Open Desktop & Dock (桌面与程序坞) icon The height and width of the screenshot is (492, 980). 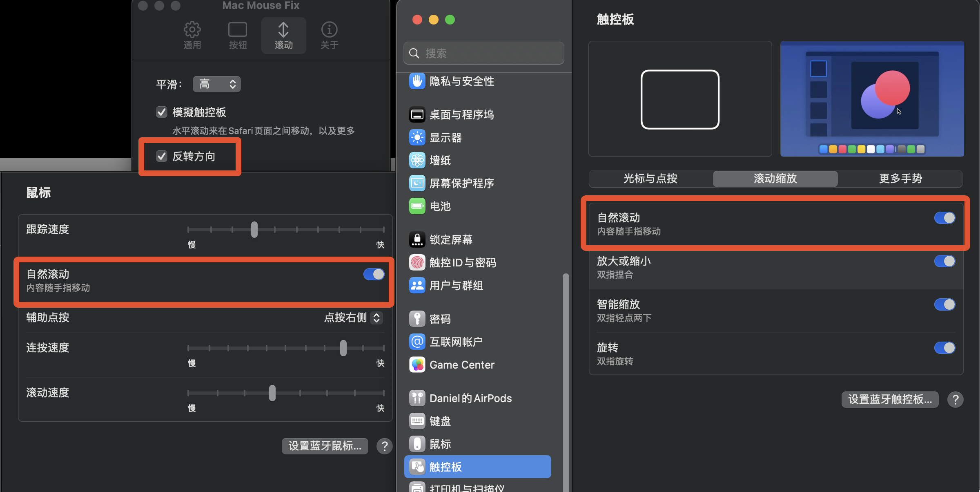pos(417,115)
